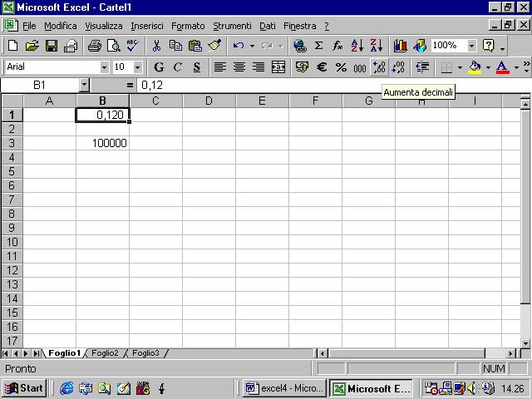Merge and center cells
532x399 pixels.
pyautogui.click(x=278, y=66)
